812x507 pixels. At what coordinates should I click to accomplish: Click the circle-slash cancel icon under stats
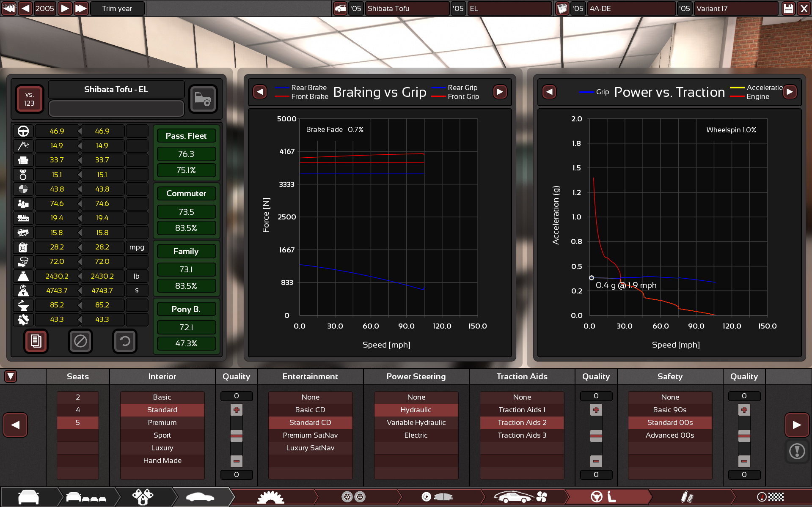(80, 341)
